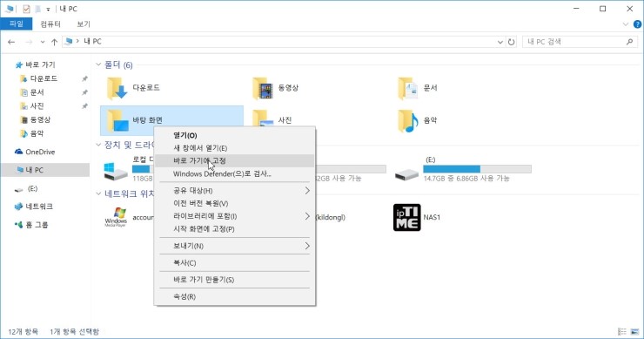Click the Back navigation arrow
The width and height of the screenshot is (644, 339).
pyautogui.click(x=11, y=42)
